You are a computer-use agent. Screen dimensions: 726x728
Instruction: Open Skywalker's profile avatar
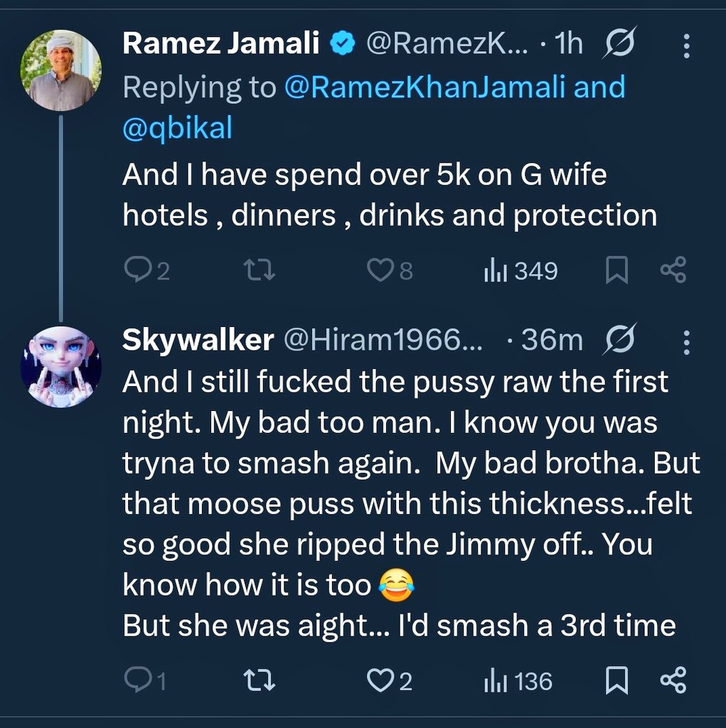click(61, 367)
